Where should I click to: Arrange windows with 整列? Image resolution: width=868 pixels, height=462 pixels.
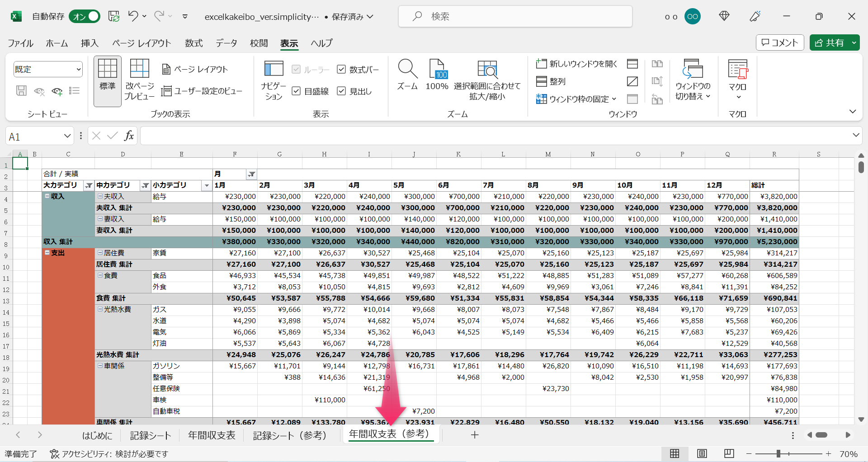tap(551, 81)
